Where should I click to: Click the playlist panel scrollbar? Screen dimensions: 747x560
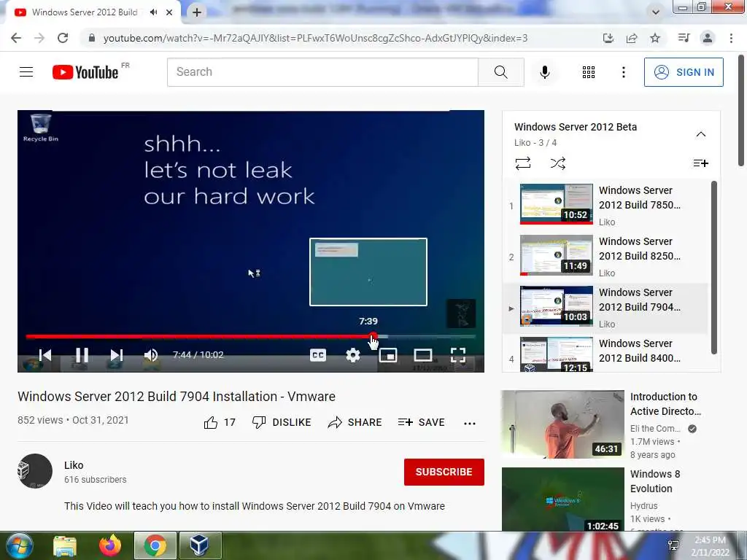point(713,268)
